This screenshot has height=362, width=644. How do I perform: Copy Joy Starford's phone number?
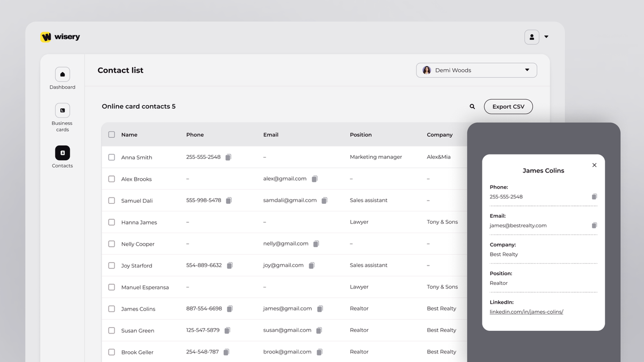pos(229,265)
